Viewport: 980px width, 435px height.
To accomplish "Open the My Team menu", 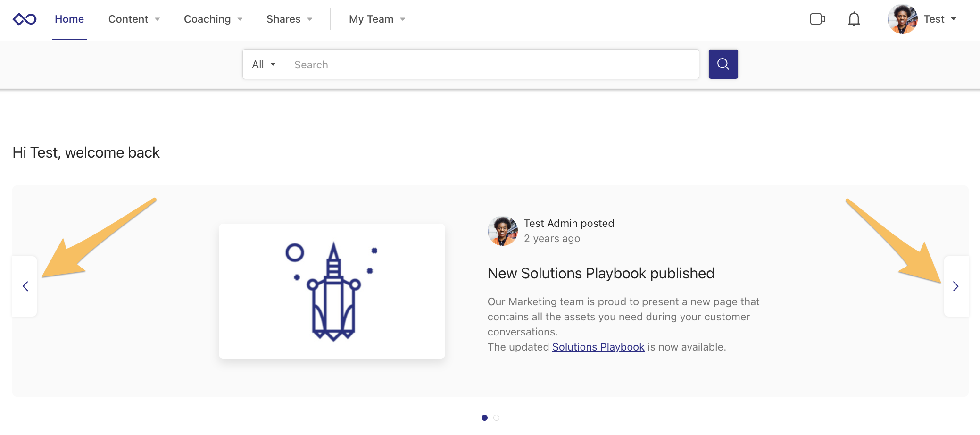I will click(377, 19).
